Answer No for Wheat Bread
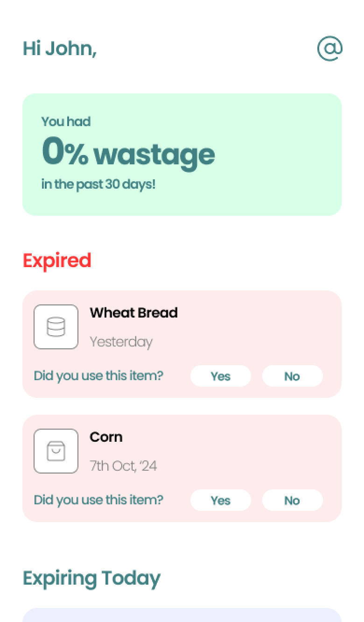The height and width of the screenshot is (622, 364). 292,376
